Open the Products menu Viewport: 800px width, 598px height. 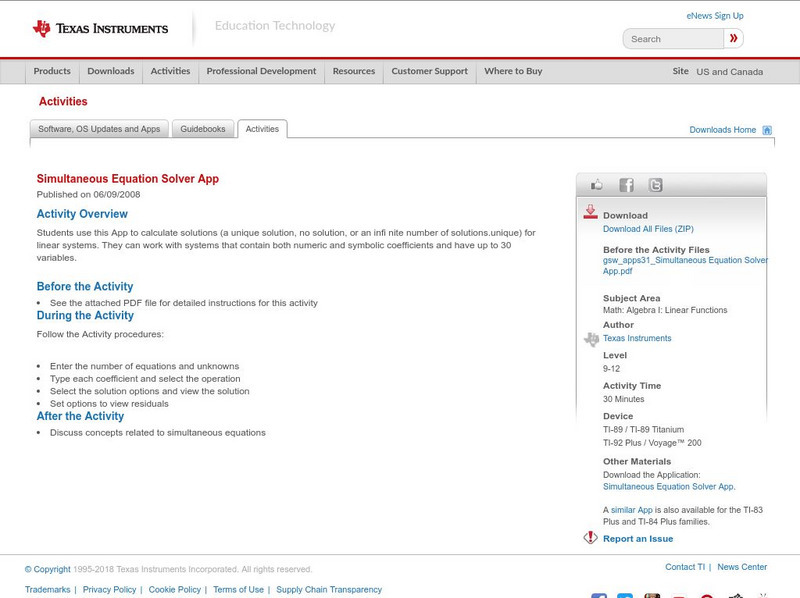52,71
